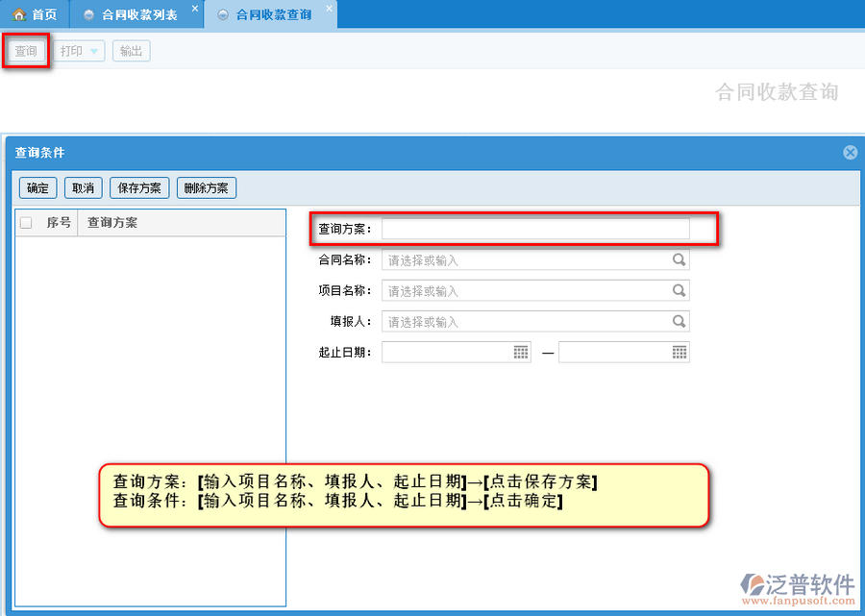The width and height of the screenshot is (865, 616).
Task: Click the search icon in 合同名称 field
Action: pos(679,259)
